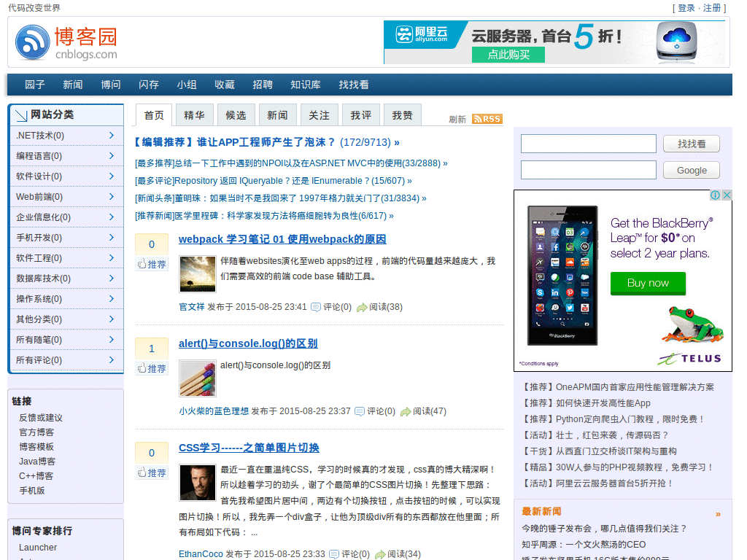This screenshot has height=560, width=747.
Task: Open 新闻 in the navigation bar
Action: 72,85
